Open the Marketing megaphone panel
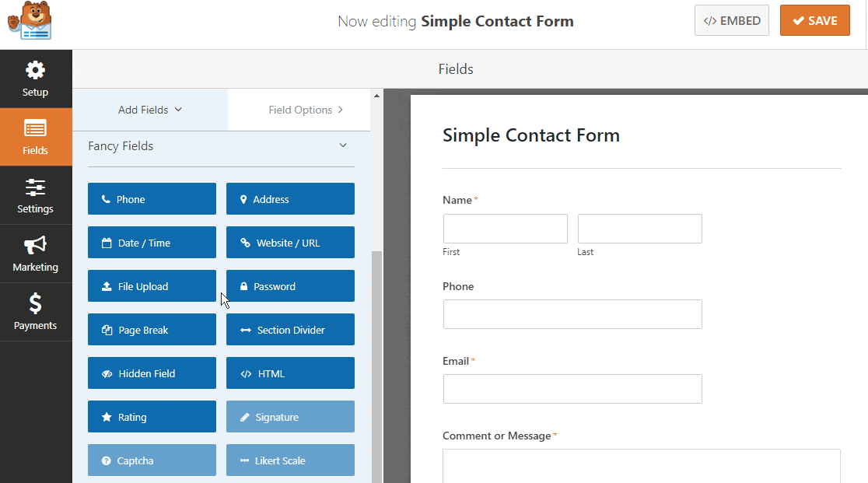 pyautogui.click(x=36, y=254)
